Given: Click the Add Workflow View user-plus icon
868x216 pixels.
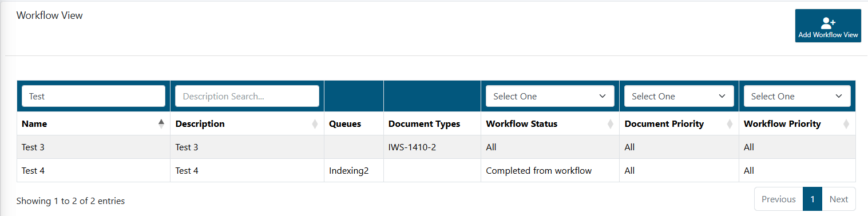Looking at the screenshot, I should tap(828, 23).
